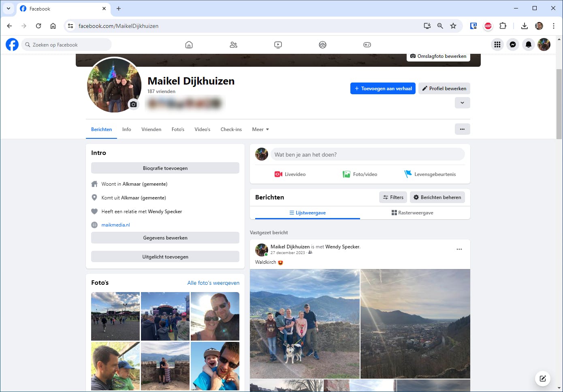This screenshot has width=563, height=392.
Task: Open the Facebook menu grid icon
Action: 497,44
